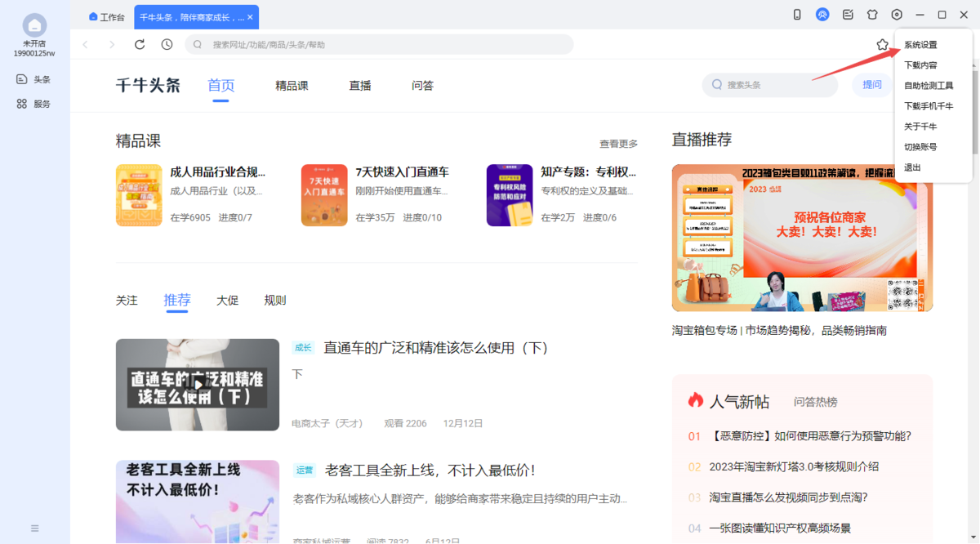Open the skin (T-shirt) theme icon
The width and height of the screenshot is (980, 544).
(x=872, y=15)
